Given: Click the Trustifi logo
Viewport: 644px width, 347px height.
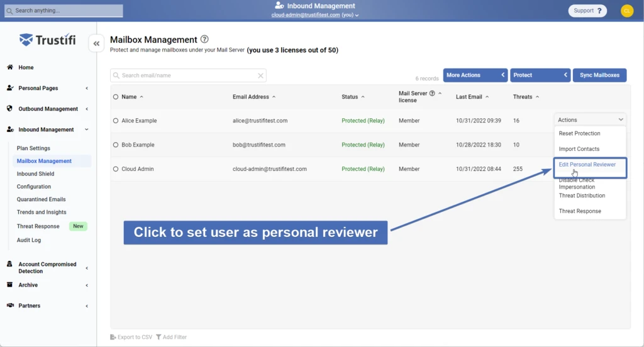Looking at the screenshot, I should [x=47, y=40].
